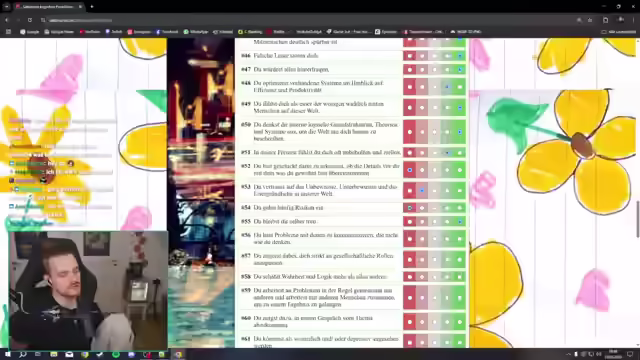Viewport: 640px width, 360px height.
Task: Select pink option for question #60
Action: pyautogui.click(x=422, y=322)
